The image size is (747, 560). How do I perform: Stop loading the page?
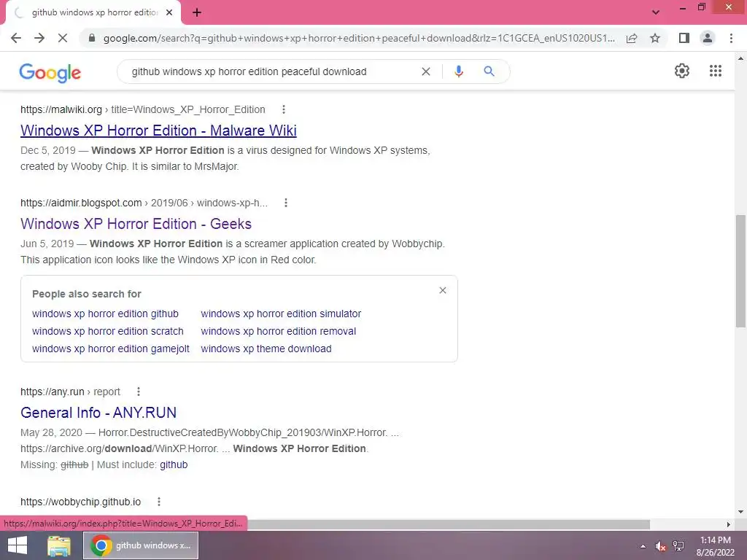click(x=63, y=38)
